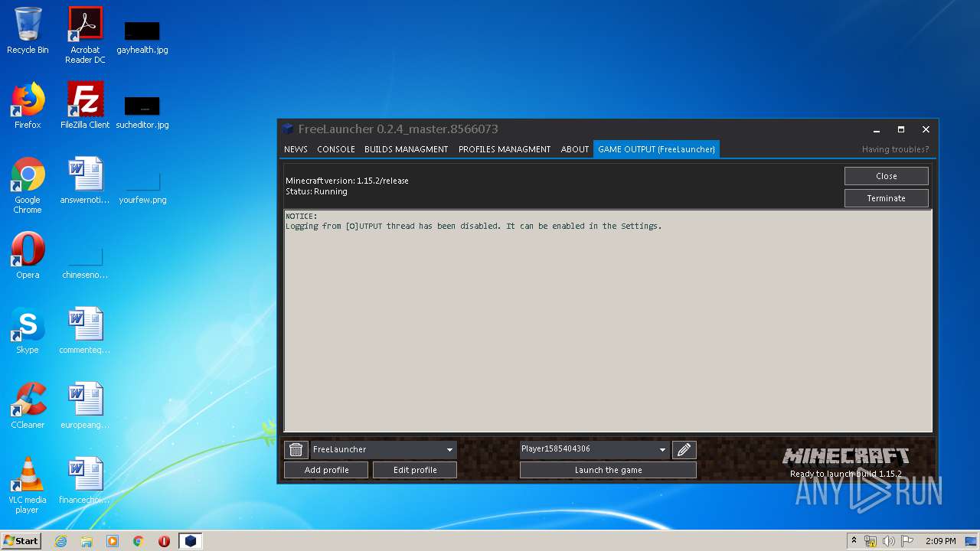
Task: Delete profile with the trash can icon
Action: pyautogui.click(x=296, y=450)
